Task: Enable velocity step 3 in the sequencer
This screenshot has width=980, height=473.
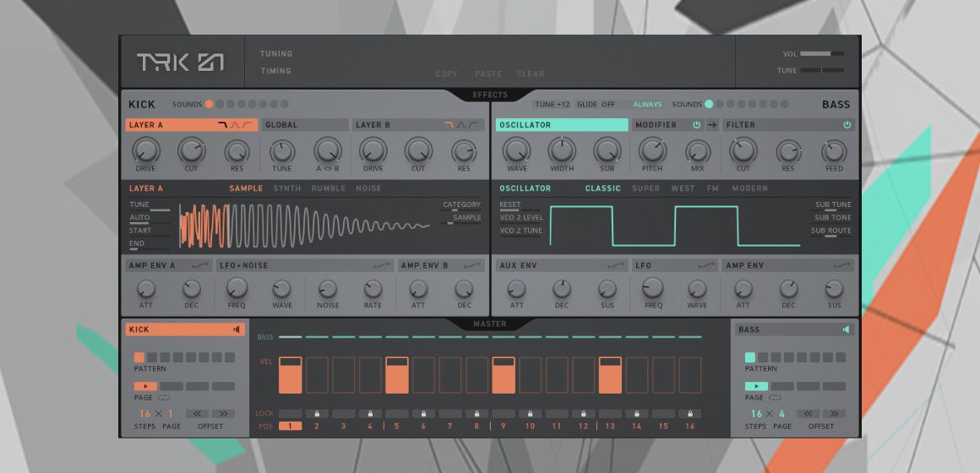Action: [344, 375]
